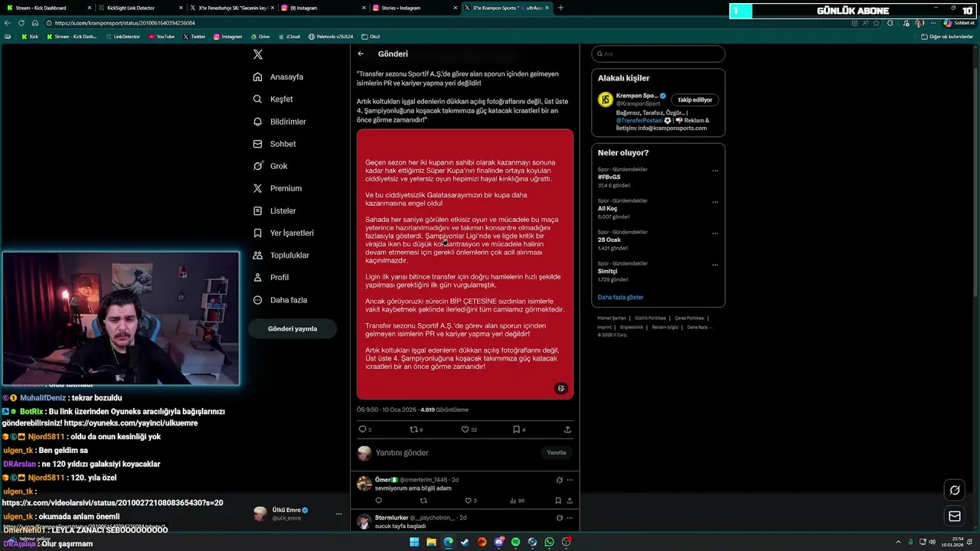Viewport: 980px width, 551px height.
Task: Open more options for Ali Koç trend
Action: coord(715,202)
